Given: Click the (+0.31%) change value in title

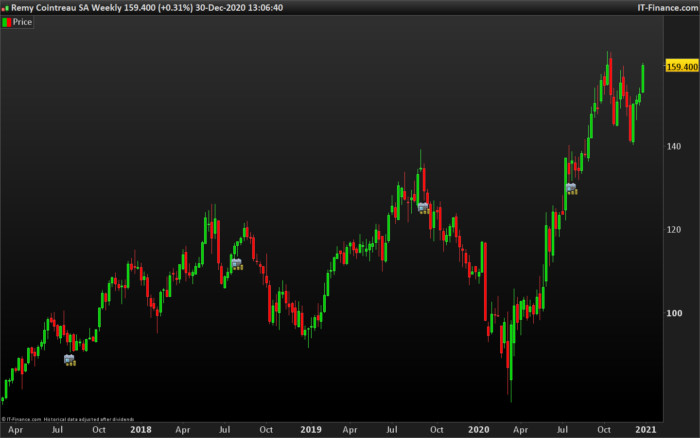Looking at the screenshot, I should pyautogui.click(x=175, y=8).
